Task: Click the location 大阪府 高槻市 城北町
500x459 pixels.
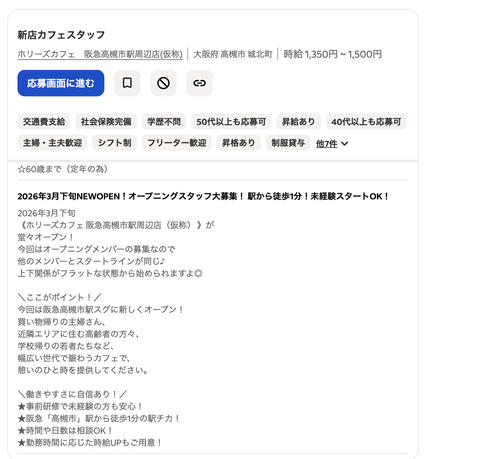Action: pos(233,54)
